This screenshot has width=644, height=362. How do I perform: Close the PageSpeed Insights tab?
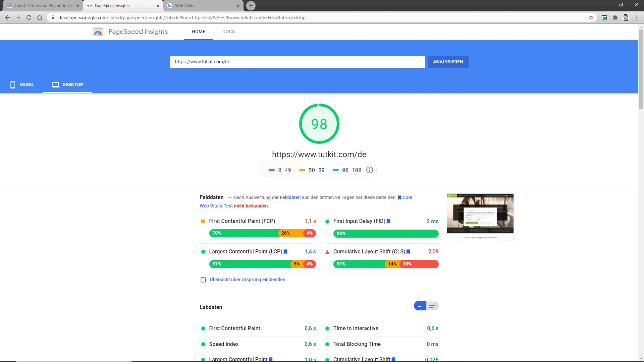(x=158, y=6)
